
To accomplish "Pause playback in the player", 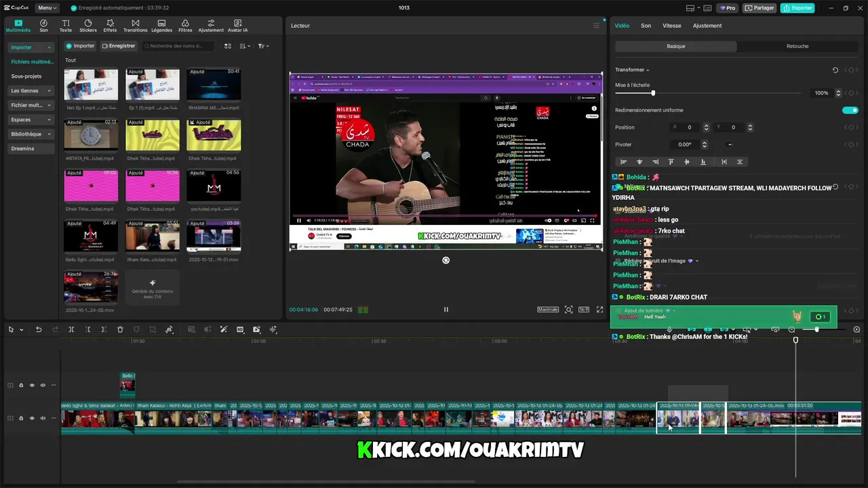I will [x=446, y=310].
